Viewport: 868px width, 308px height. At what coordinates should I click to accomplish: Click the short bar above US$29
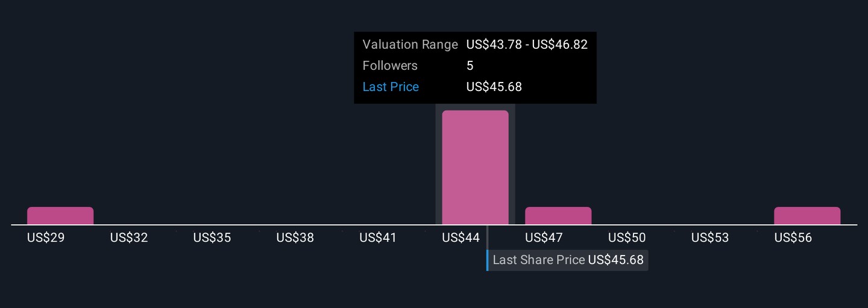(60, 216)
